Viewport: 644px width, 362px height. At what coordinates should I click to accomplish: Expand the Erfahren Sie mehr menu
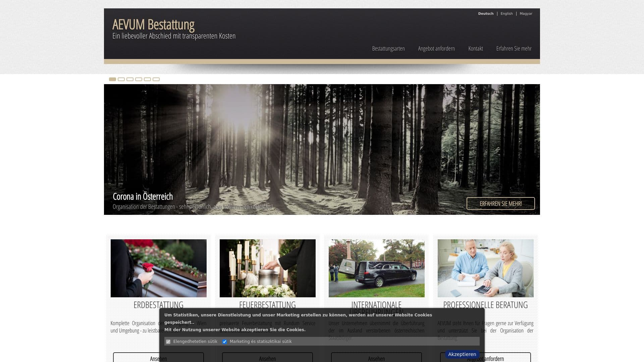click(x=514, y=49)
